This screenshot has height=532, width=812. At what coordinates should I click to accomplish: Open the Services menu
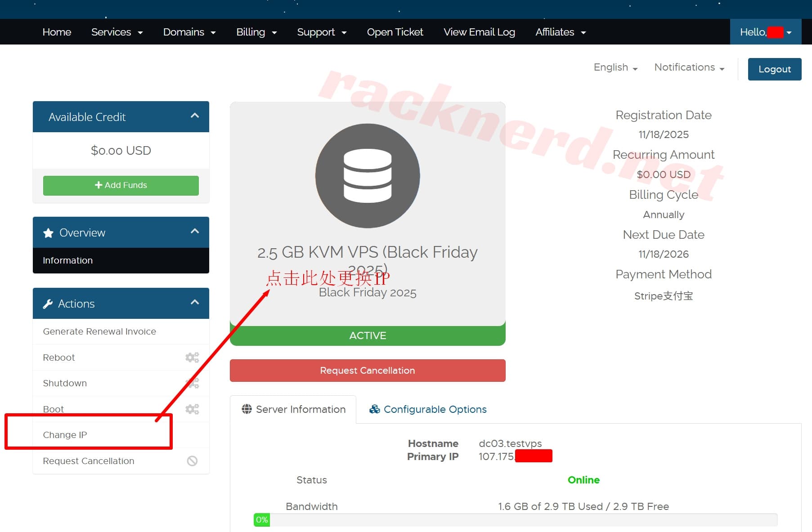point(117,32)
